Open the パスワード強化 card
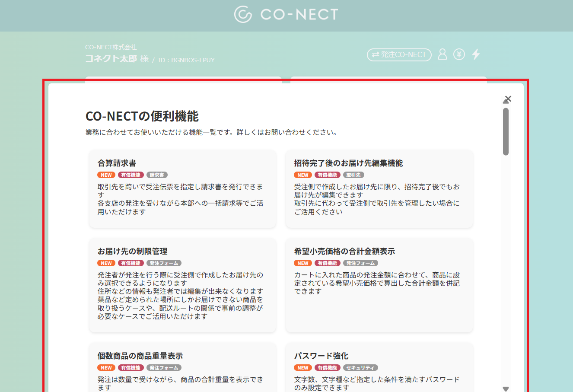This screenshot has width=573, height=392. click(379, 367)
